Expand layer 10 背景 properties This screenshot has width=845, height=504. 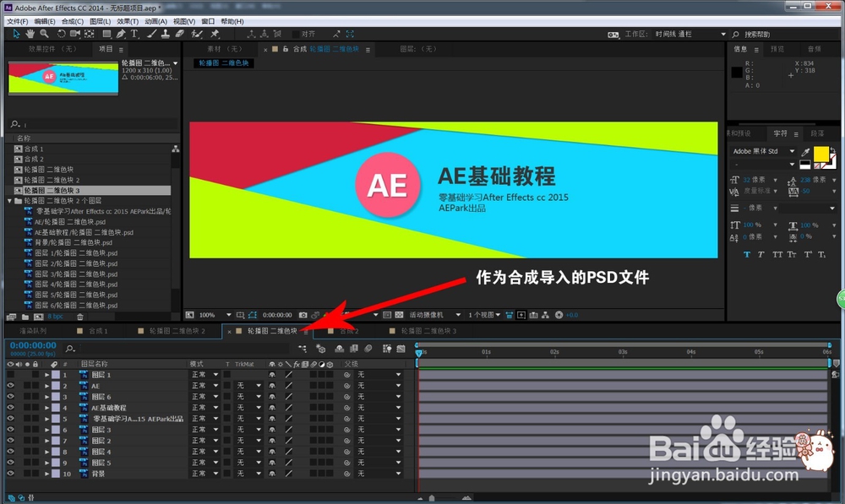(46, 474)
